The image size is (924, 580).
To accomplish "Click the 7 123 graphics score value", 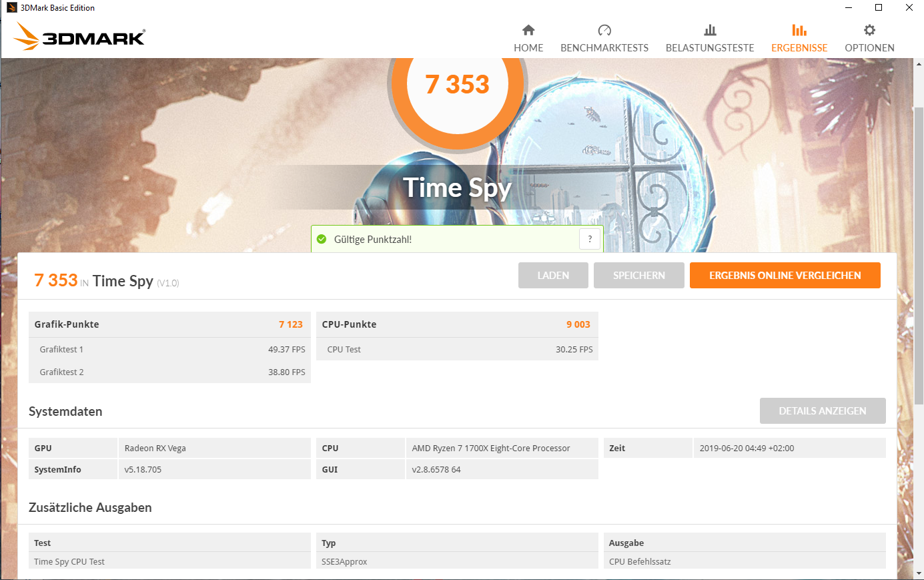I will coord(291,324).
